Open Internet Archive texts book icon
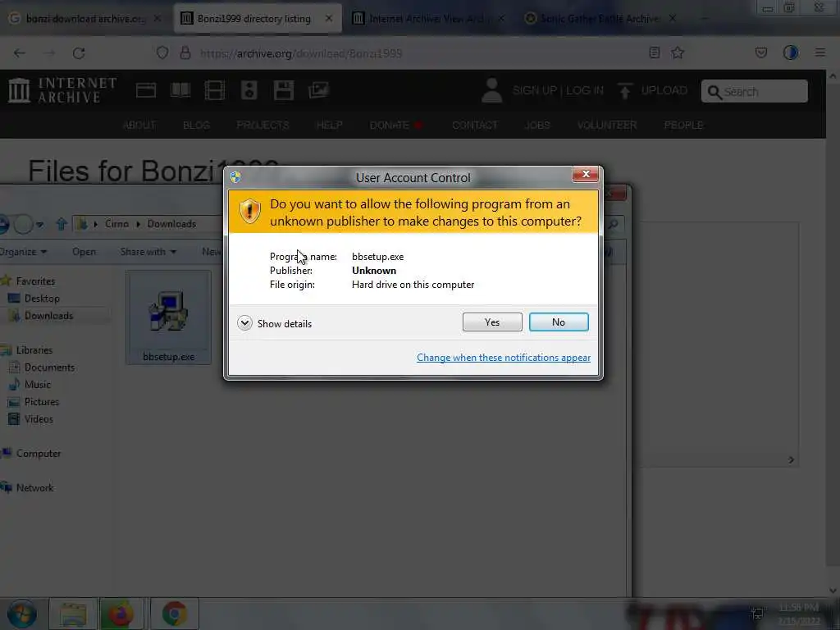Image resolution: width=840 pixels, height=630 pixels. (x=180, y=90)
